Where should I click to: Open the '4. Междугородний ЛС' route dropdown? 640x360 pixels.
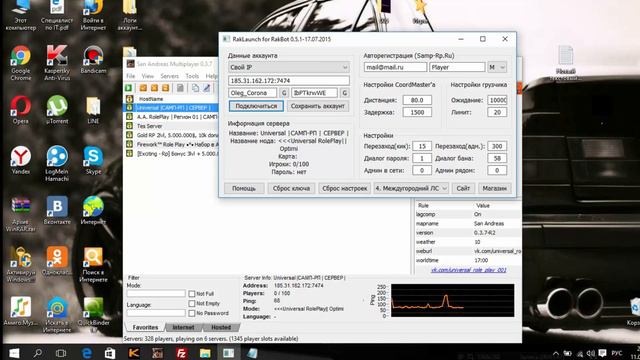pyautogui.click(x=411, y=188)
